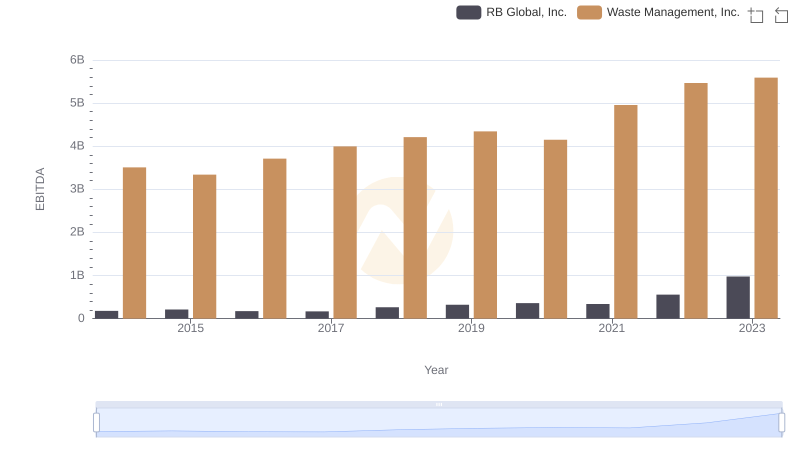Click RB Global bar for 2021
800x461 pixels.
pyautogui.click(x=597, y=311)
